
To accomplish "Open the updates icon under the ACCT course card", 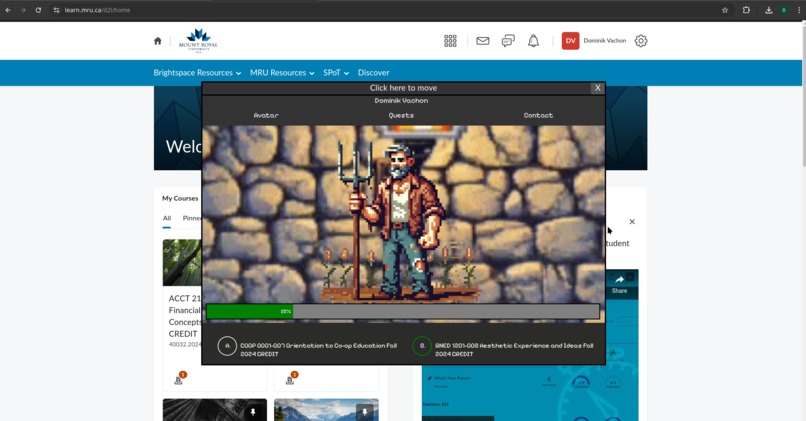I will [x=179, y=378].
